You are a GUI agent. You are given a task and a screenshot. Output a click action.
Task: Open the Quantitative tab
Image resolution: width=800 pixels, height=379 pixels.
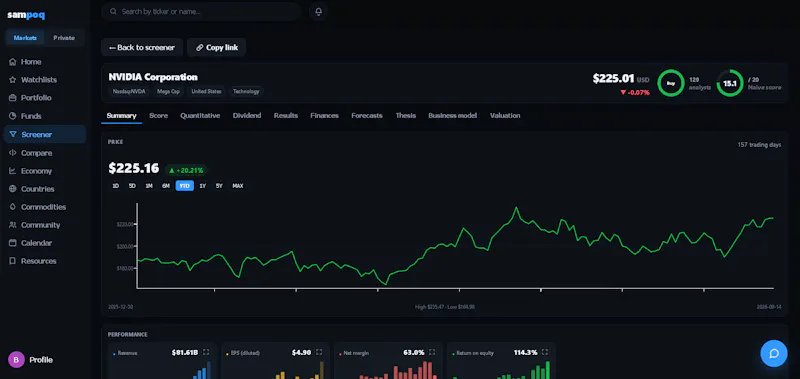pos(200,116)
